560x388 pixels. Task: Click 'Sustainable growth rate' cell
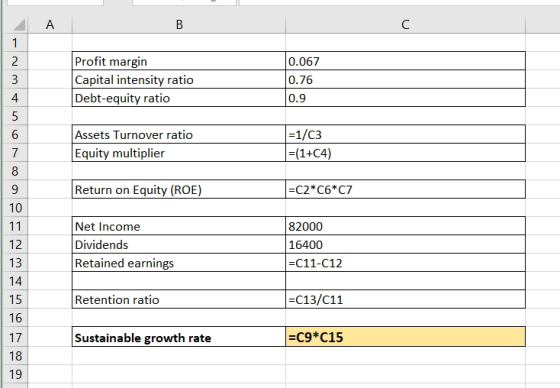[x=179, y=337]
